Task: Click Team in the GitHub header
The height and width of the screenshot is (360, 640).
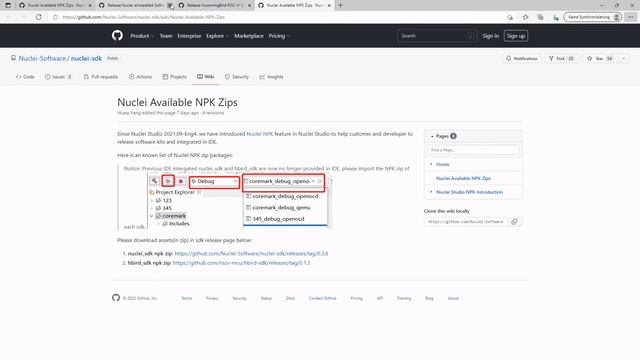Action: click(166, 36)
